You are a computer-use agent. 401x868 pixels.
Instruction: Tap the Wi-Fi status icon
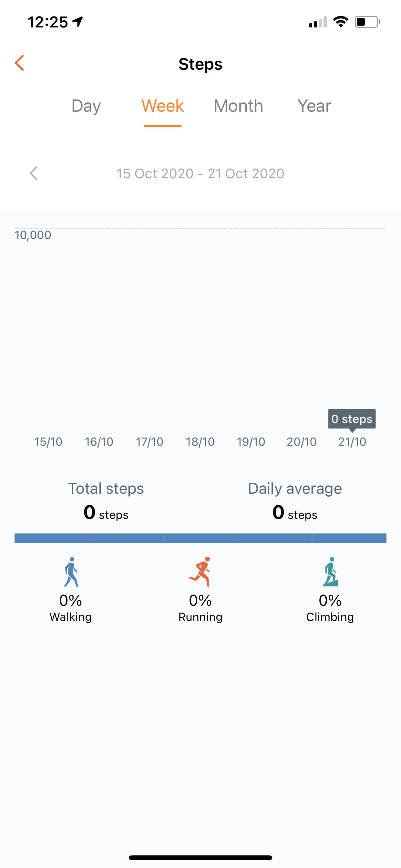tap(340, 22)
